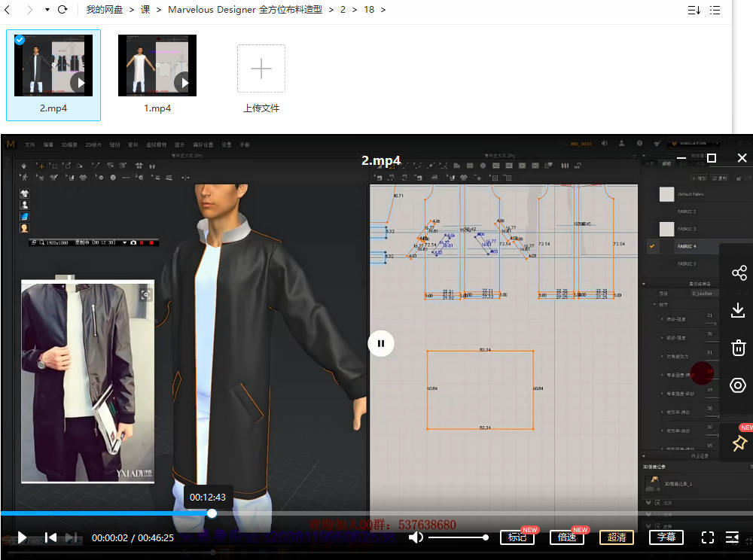The width and height of the screenshot is (753, 560).
Task: Delete the video with the trash icon
Action: (738, 348)
